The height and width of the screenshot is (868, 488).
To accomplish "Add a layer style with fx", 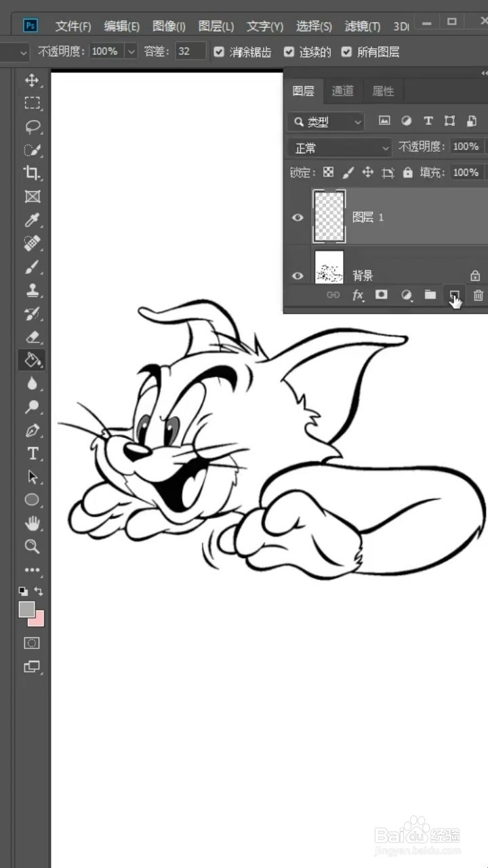I will point(358,295).
